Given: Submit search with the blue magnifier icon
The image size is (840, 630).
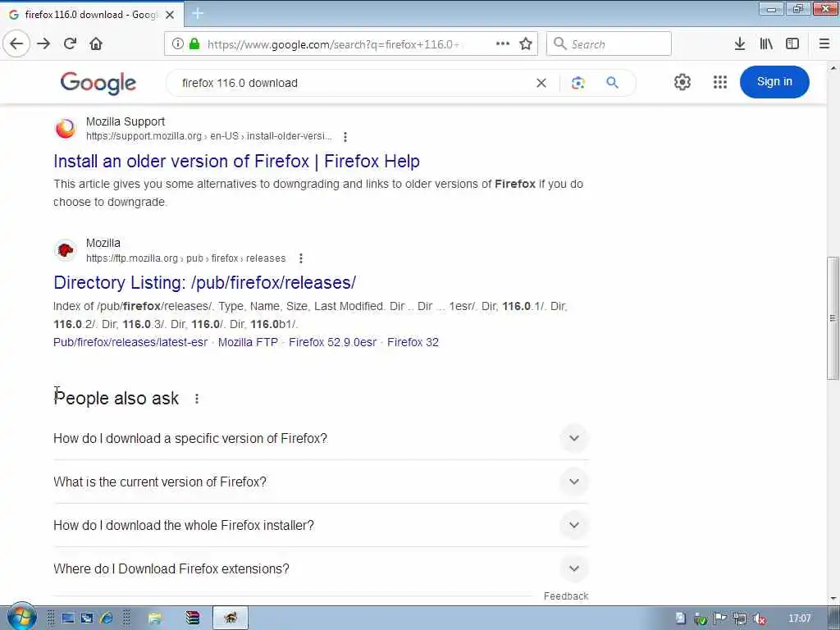Looking at the screenshot, I should [x=612, y=83].
